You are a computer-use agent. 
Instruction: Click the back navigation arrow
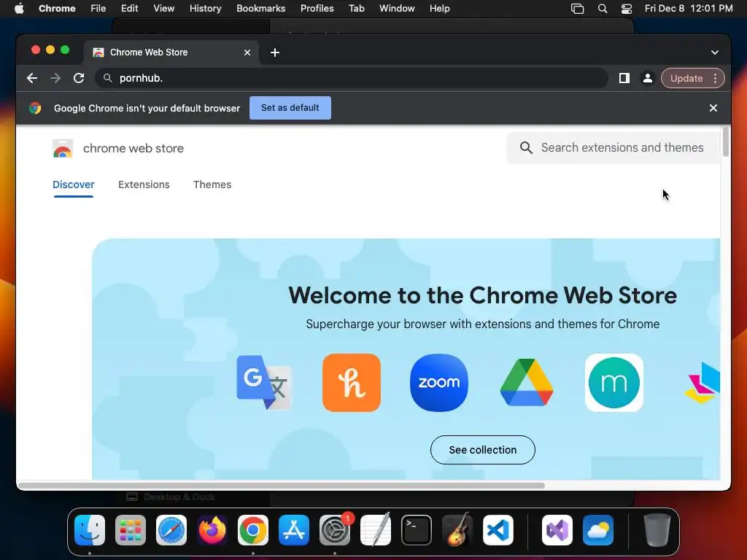click(32, 78)
